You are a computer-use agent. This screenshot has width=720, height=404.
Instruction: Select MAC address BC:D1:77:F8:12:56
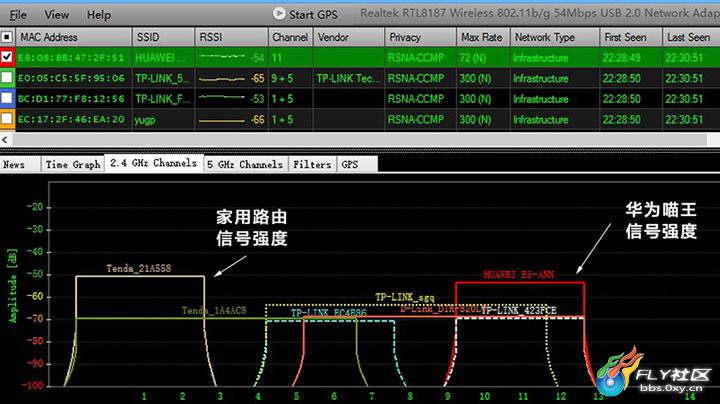71,99
